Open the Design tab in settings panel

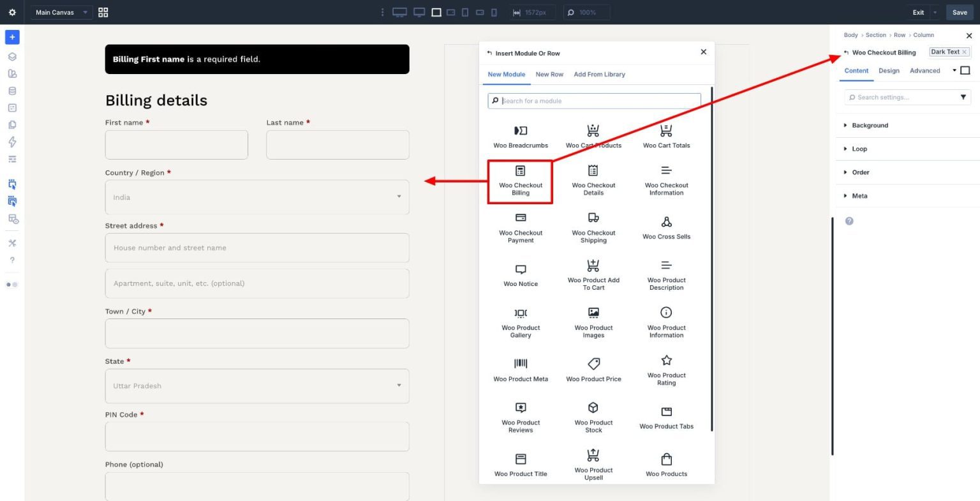point(889,71)
